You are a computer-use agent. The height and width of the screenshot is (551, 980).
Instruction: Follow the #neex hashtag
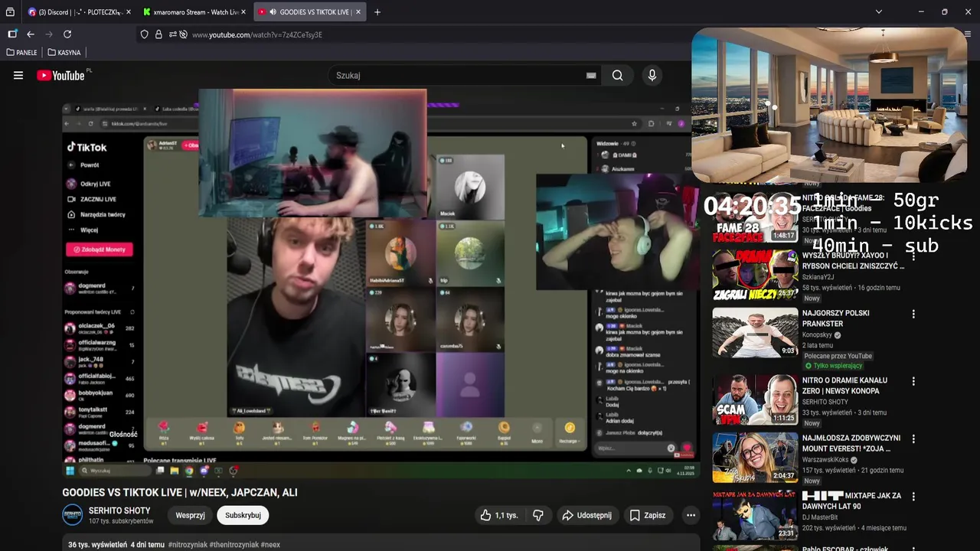coord(270,545)
